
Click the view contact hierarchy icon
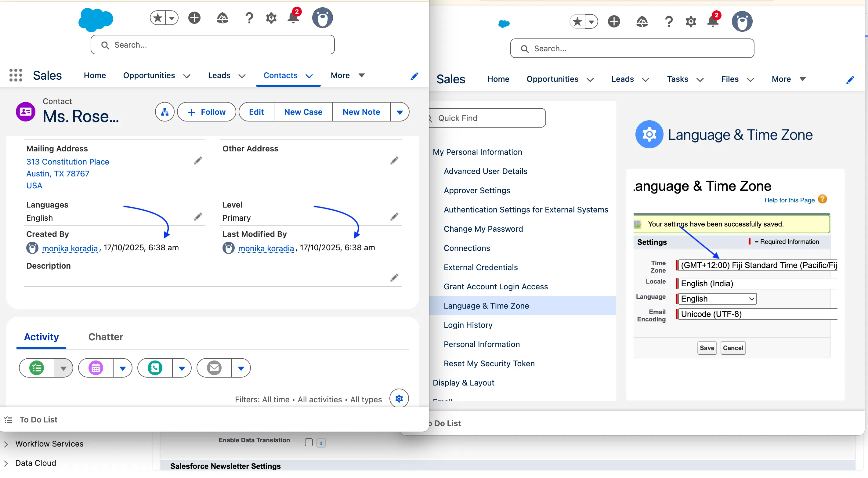165,112
